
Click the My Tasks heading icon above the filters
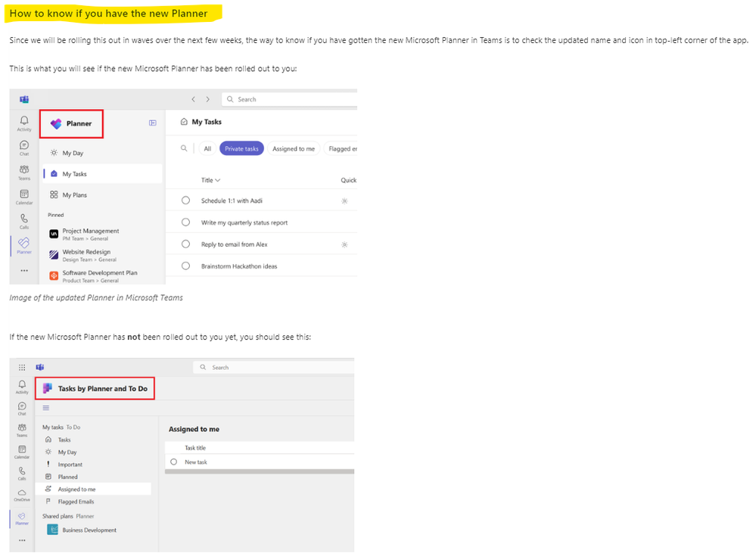pos(184,122)
